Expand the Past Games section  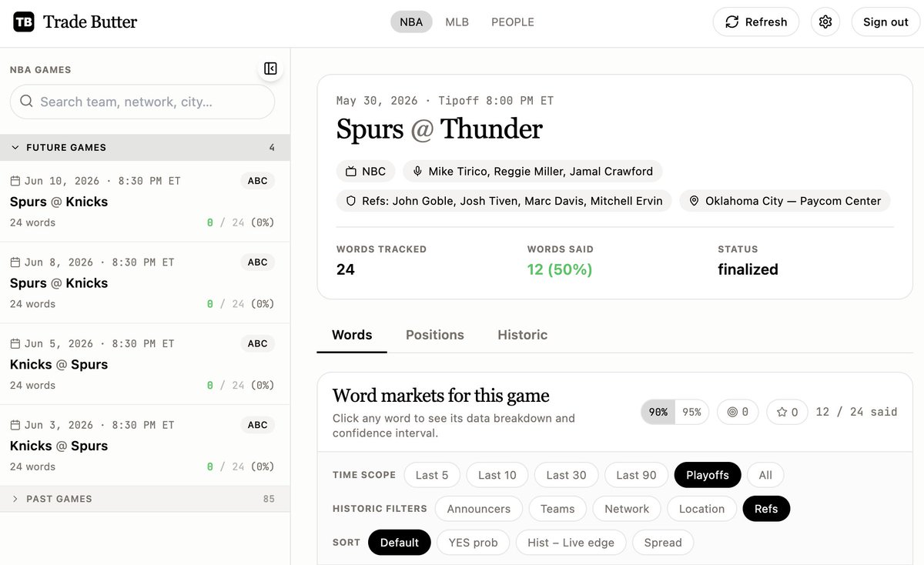pos(145,499)
